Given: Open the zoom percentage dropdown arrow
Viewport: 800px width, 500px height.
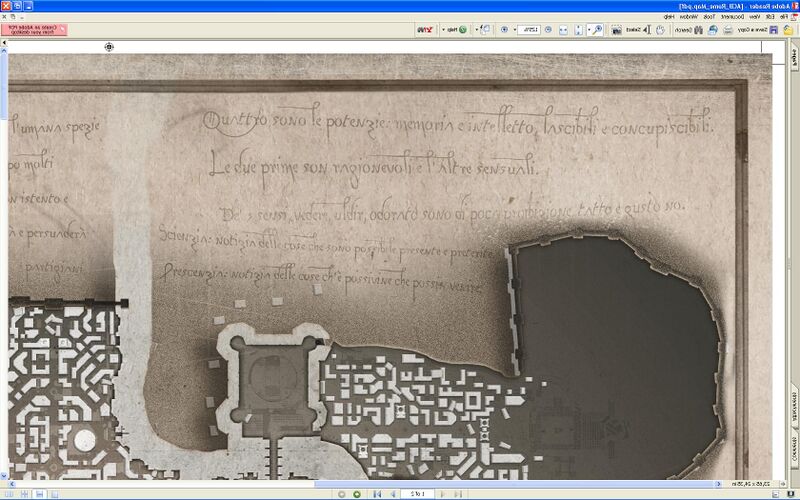Looking at the screenshot, I should pyautogui.click(x=515, y=30).
